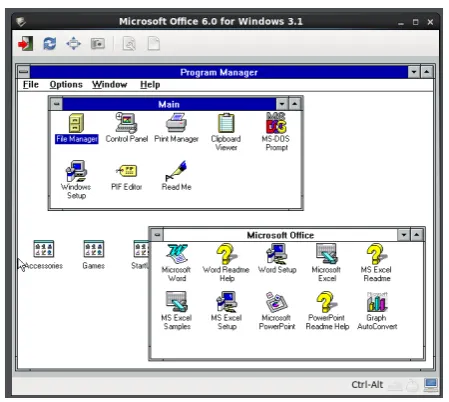Open the Window menu

110,85
